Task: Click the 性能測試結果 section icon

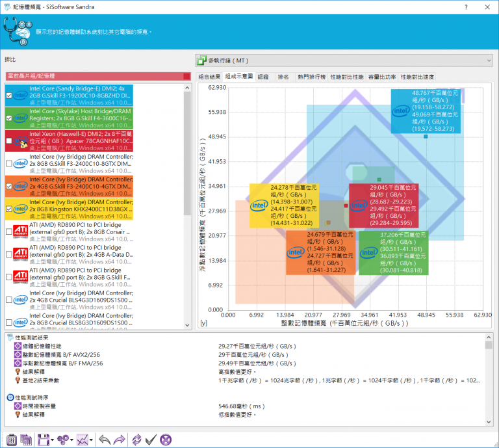Action: (x=10, y=337)
